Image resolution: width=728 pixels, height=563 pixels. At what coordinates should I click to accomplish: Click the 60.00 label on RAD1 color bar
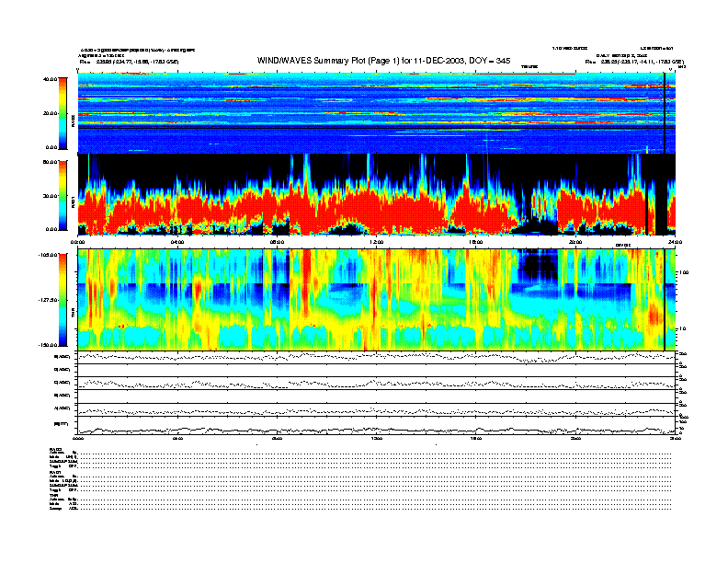(50, 162)
